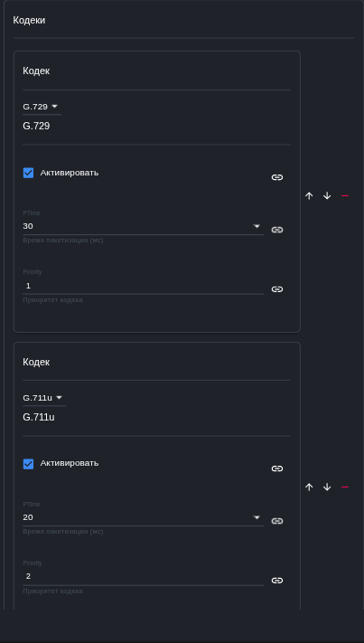Screen dimensions: 364x643
Task: Click link icon beside G.711u PTime 20
Action: point(277,521)
